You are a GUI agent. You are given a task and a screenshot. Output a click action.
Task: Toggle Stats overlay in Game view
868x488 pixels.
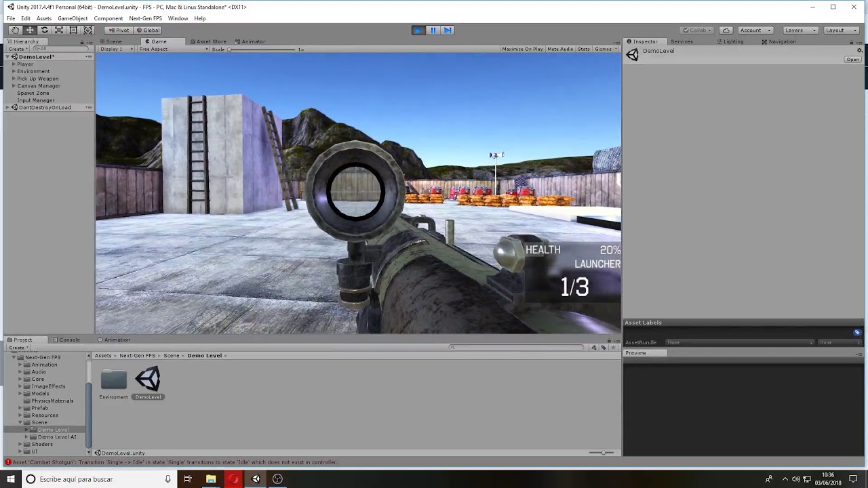tap(583, 49)
